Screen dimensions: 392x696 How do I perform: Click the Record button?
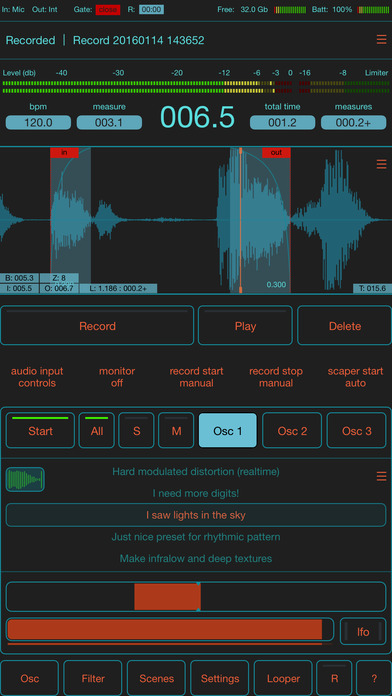pos(97,326)
